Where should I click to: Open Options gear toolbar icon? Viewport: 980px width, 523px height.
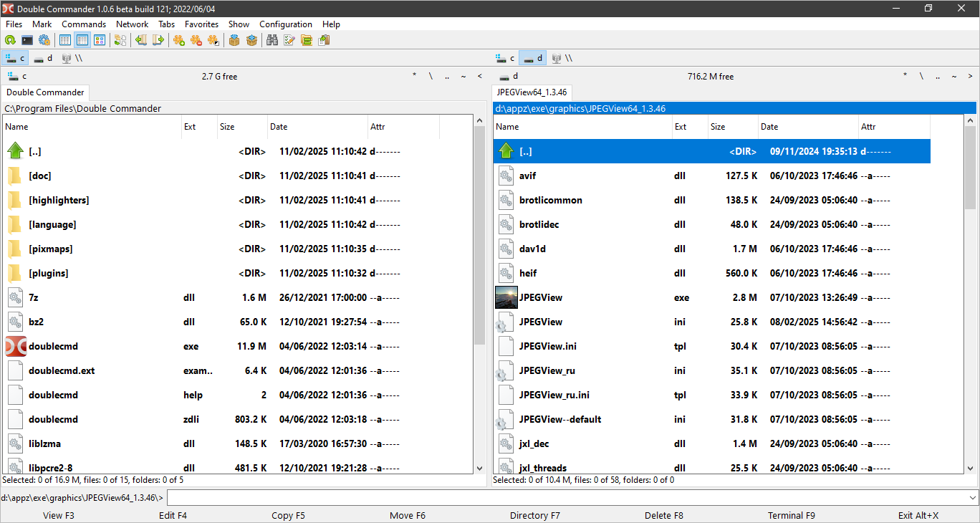(x=44, y=40)
